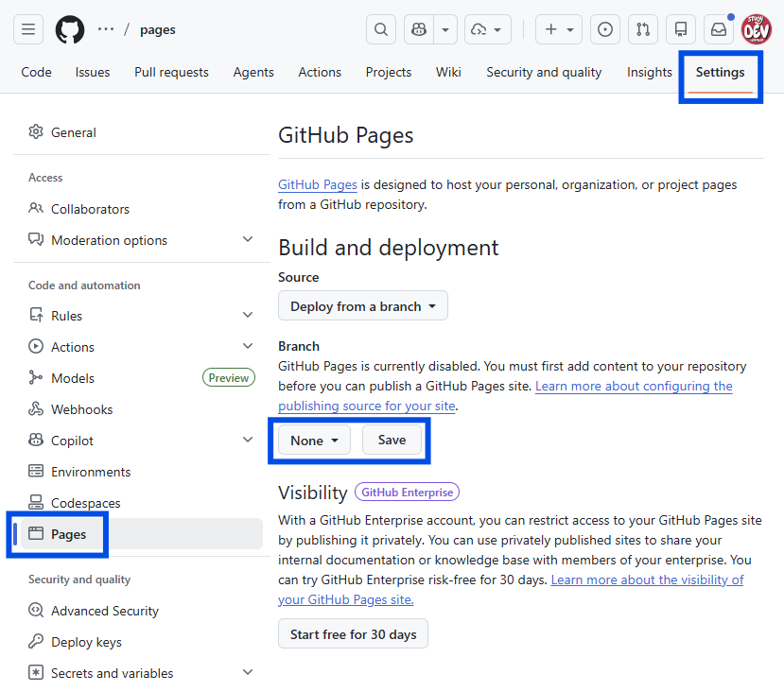Image resolution: width=784 pixels, height=692 pixels.
Task: View issues via circle-dot header icon
Action: (605, 29)
